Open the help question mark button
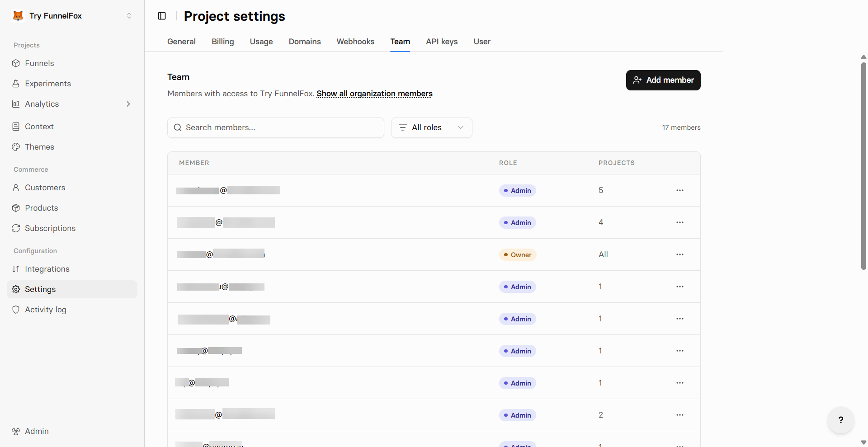This screenshot has width=868, height=447. pyautogui.click(x=840, y=420)
